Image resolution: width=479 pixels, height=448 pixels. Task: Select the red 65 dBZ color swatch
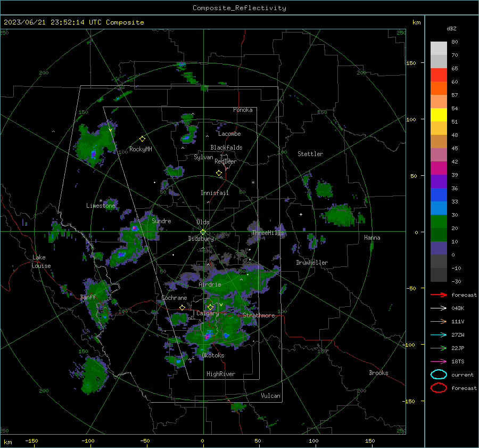(439, 75)
